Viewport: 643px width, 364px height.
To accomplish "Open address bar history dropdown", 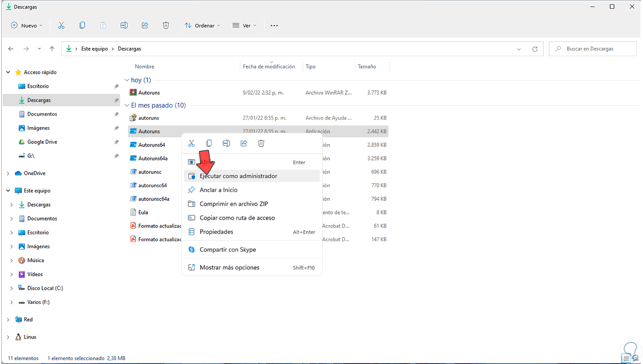I will 519,49.
